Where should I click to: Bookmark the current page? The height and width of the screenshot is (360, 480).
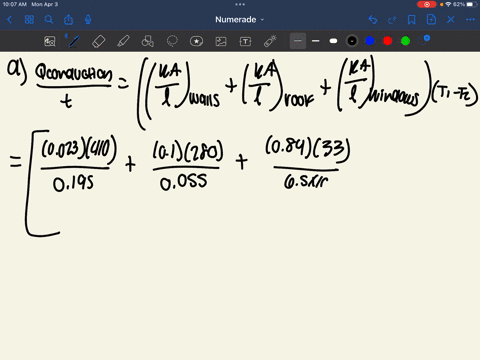click(412, 20)
